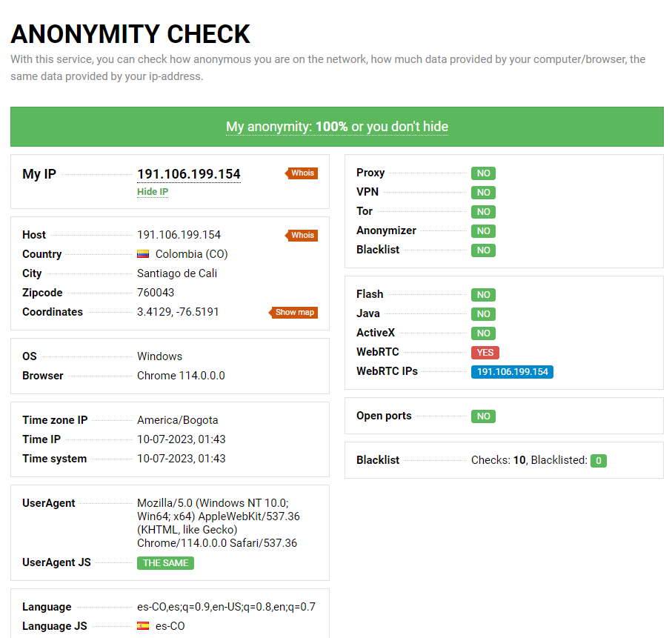
Task: Click the NO badge next to Tor
Action: coord(483,212)
